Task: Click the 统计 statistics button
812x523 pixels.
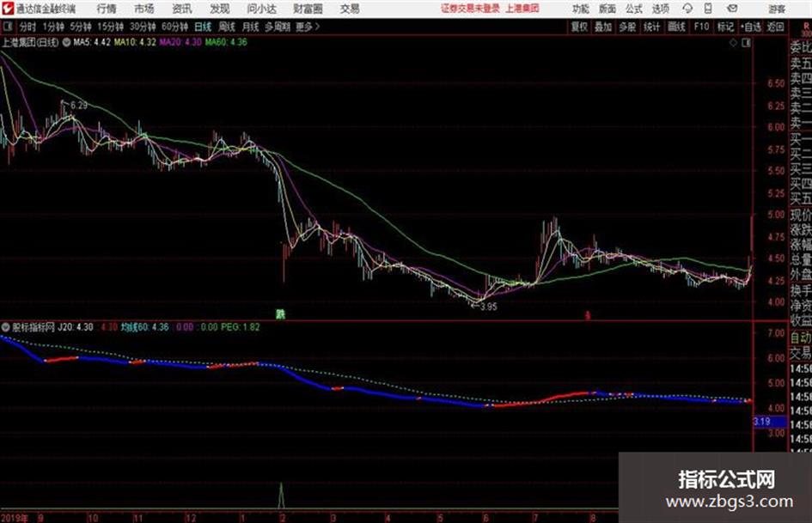Action: click(x=651, y=27)
